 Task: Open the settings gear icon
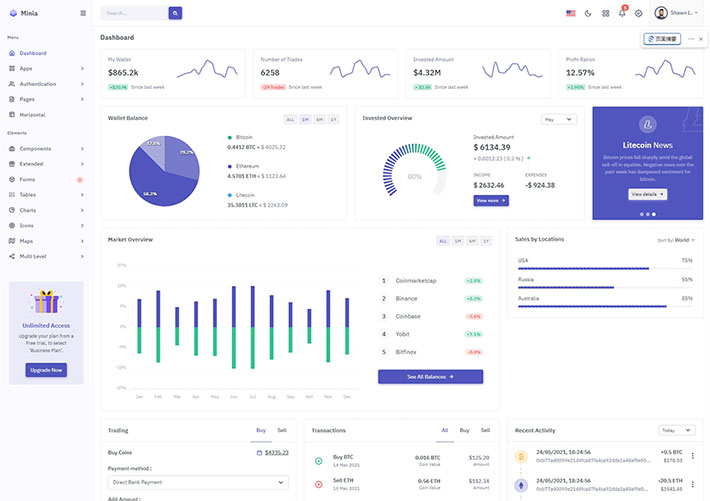pyautogui.click(x=639, y=13)
